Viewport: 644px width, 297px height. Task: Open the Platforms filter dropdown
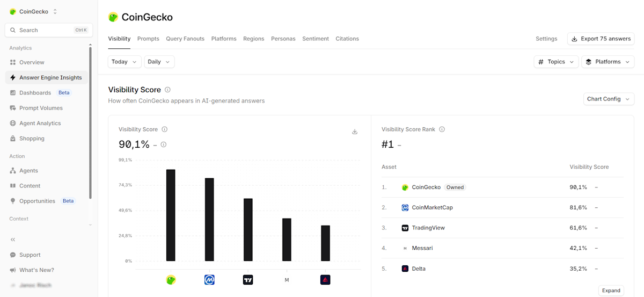pos(608,62)
